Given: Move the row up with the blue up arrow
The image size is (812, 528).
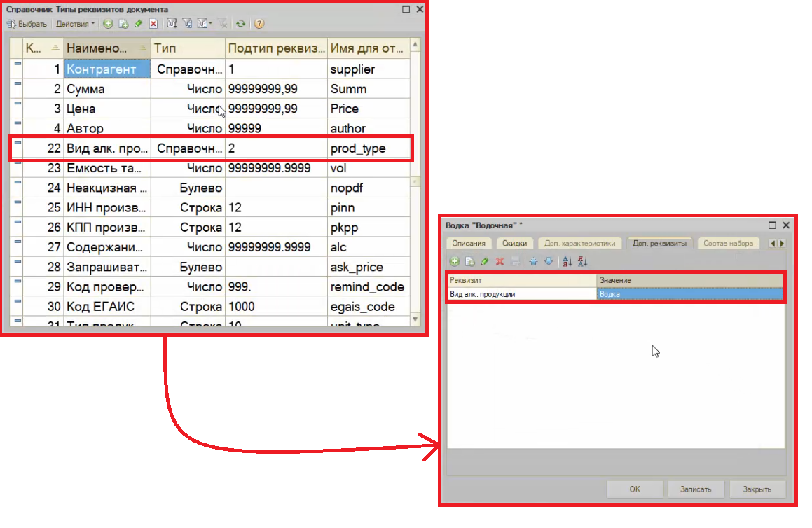Looking at the screenshot, I should click(x=533, y=261).
